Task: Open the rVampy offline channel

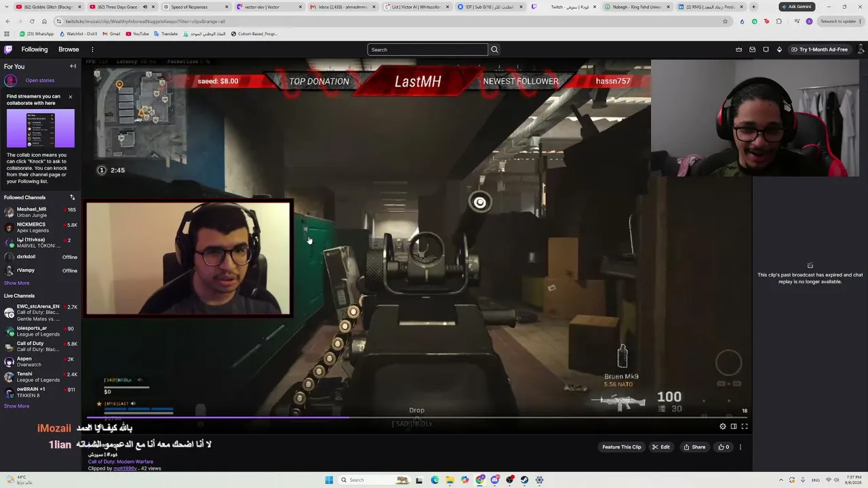Action: click(x=40, y=270)
